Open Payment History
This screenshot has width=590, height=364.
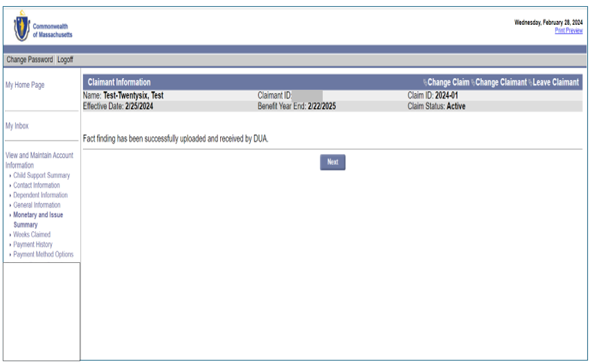pos(33,244)
